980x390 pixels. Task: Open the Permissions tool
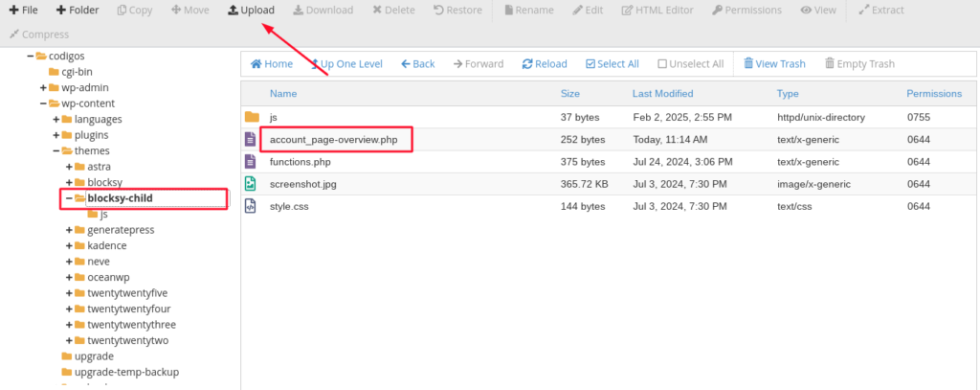(746, 10)
